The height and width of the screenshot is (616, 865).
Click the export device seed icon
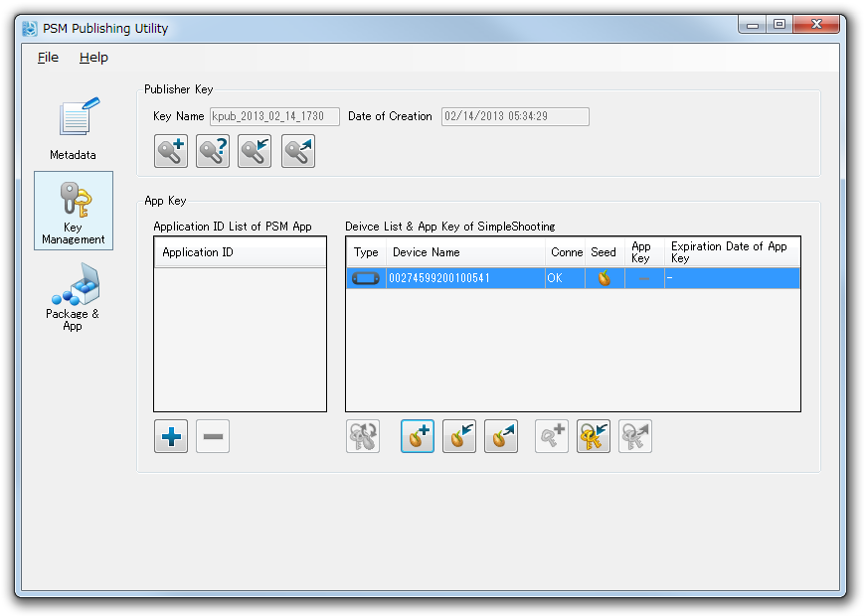point(501,436)
